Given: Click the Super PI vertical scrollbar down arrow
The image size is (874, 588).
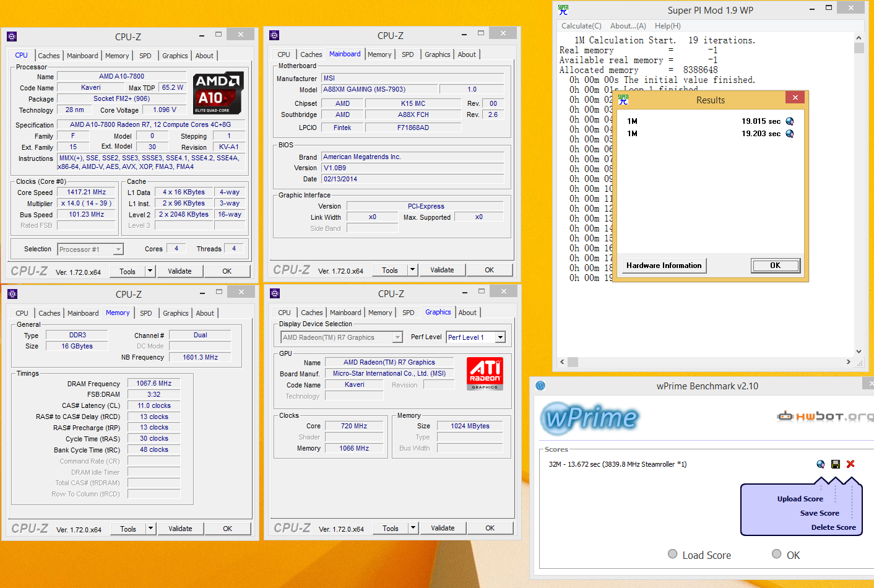Looking at the screenshot, I should click(859, 351).
